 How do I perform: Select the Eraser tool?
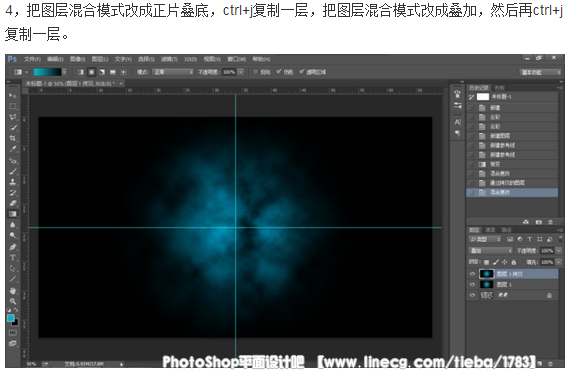pyautogui.click(x=13, y=203)
